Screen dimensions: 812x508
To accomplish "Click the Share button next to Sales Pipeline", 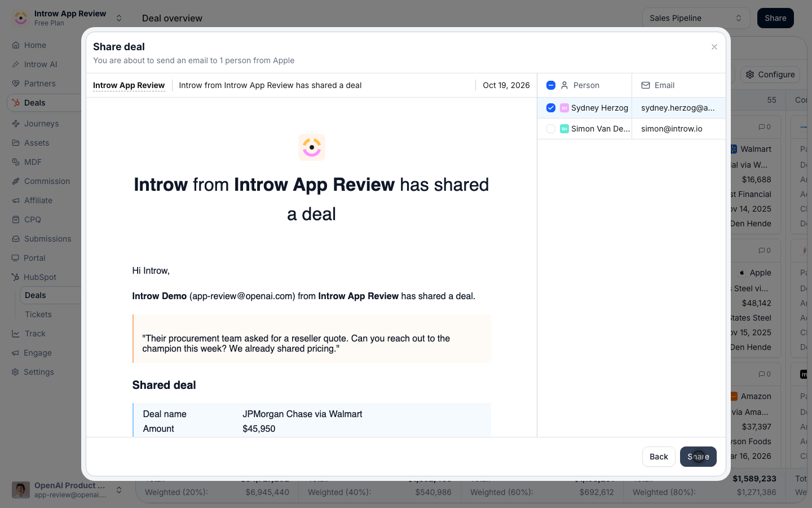I will (775, 18).
